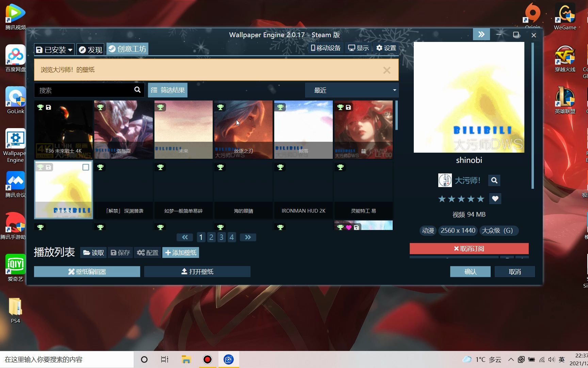Tick the checkbox on shinobi thumbnail

click(x=86, y=167)
